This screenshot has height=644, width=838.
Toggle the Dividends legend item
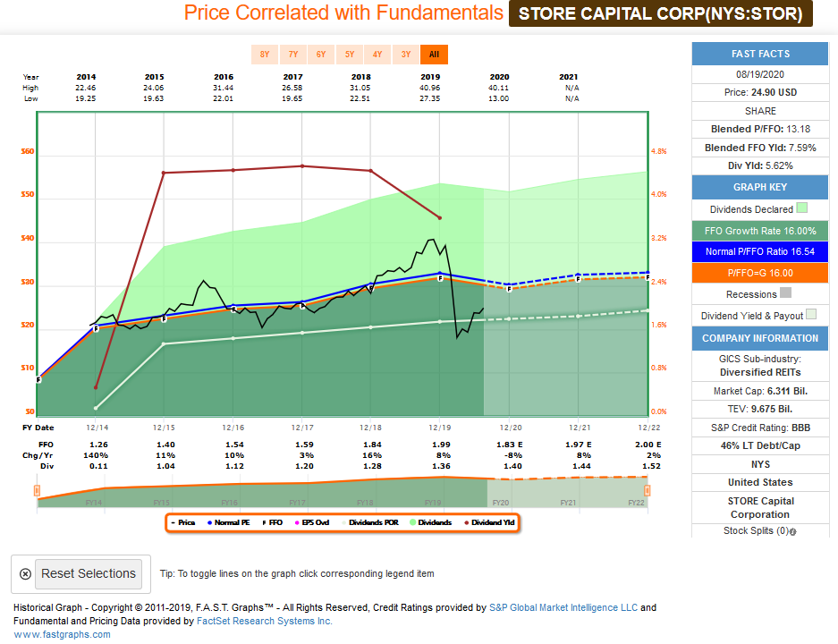pos(431,522)
